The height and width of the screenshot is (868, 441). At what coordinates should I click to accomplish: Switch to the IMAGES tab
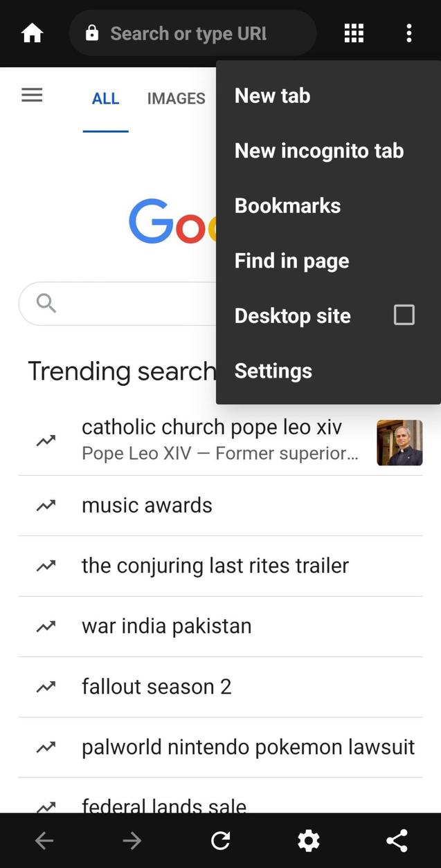pyautogui.click(x=176, y=98)
